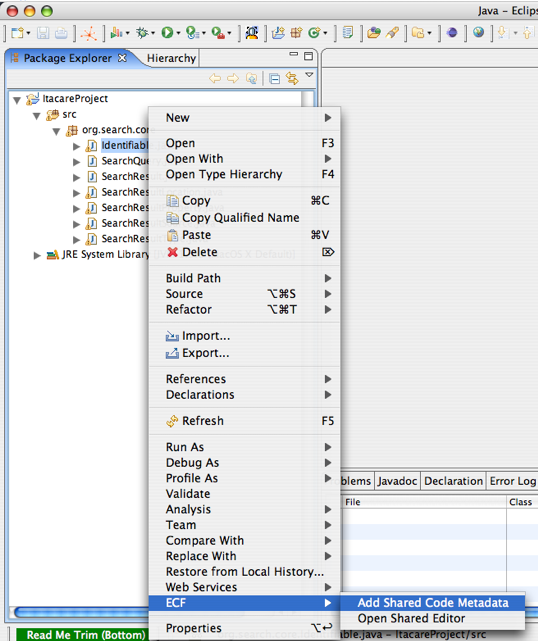
Task: Click the New wizard toolbar icon
Action: (17, 33)
